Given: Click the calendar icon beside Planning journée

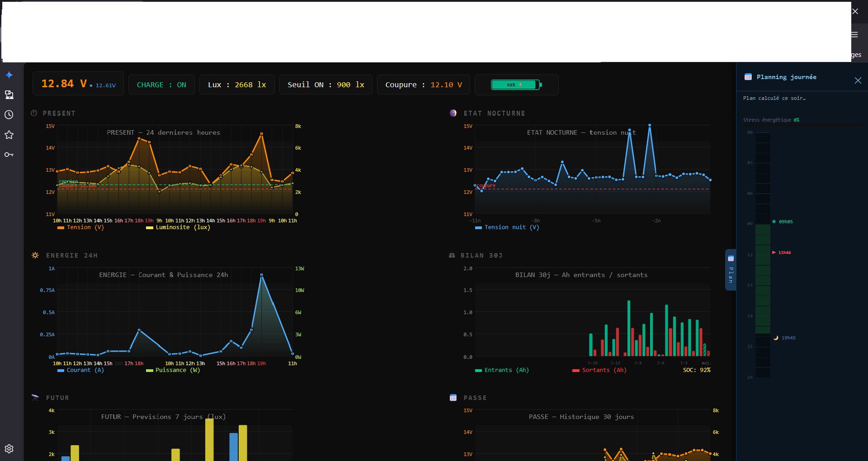Looking at the screenshot, I should [x=748, y=77].
